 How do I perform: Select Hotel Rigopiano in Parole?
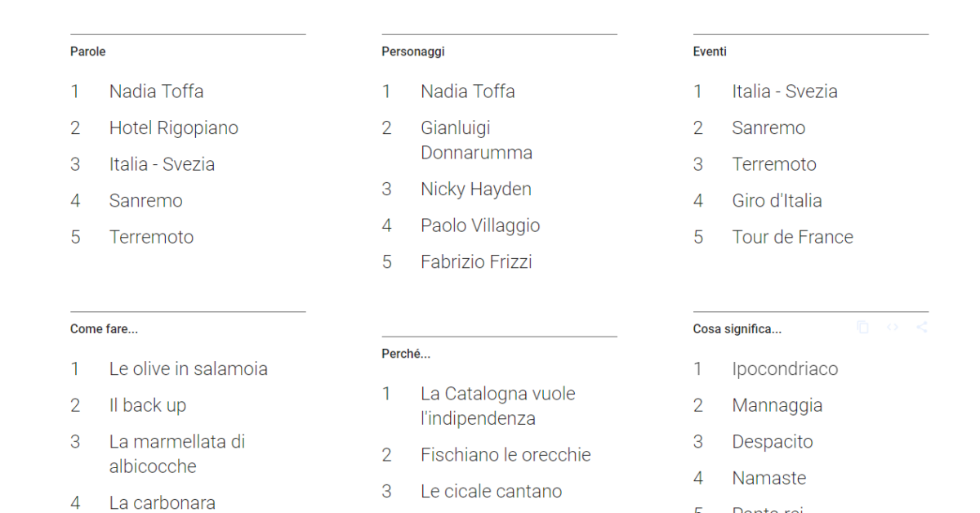174,128
